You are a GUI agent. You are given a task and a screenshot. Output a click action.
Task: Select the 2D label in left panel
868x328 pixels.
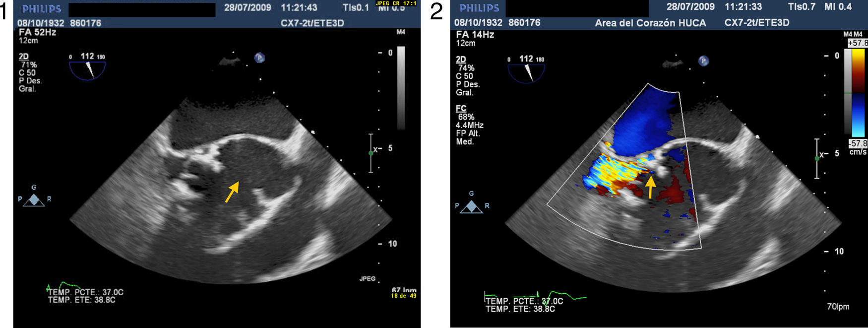tap(23, 57)
